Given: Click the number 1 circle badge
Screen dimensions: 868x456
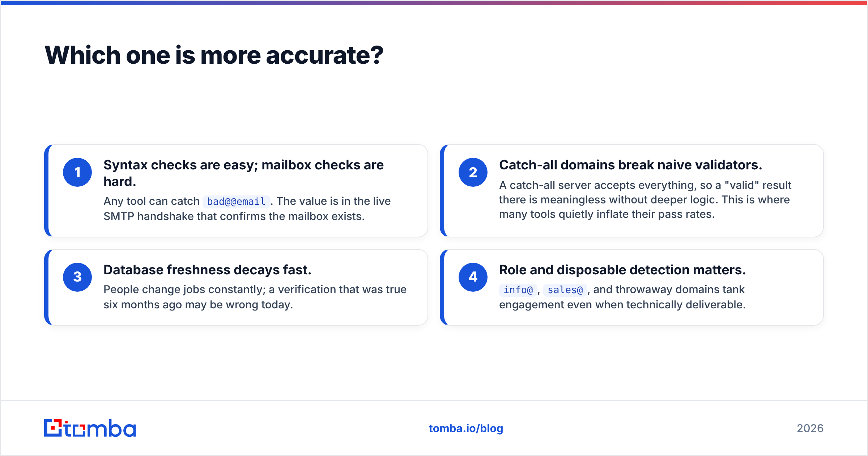Looking at the screenshot, I should pyautogui.click(x=77, y=172).
